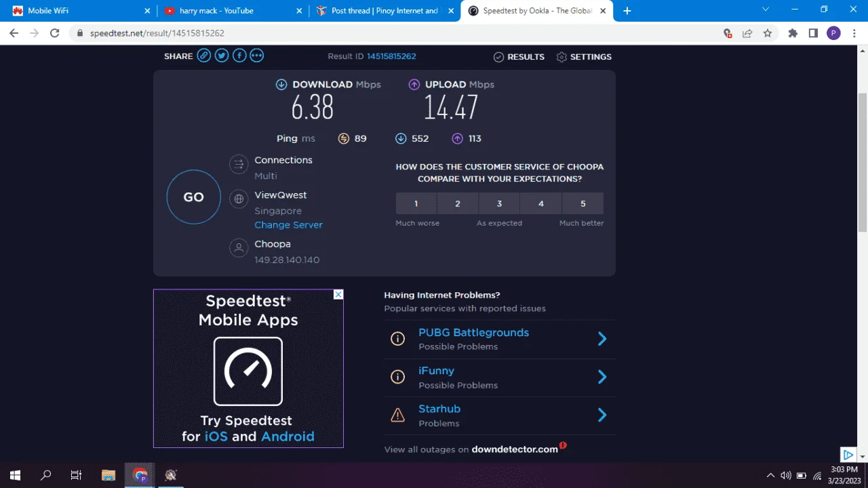Expand Starhub row chevron
This screenshot has height=488, width=868.
click(602, 415)
